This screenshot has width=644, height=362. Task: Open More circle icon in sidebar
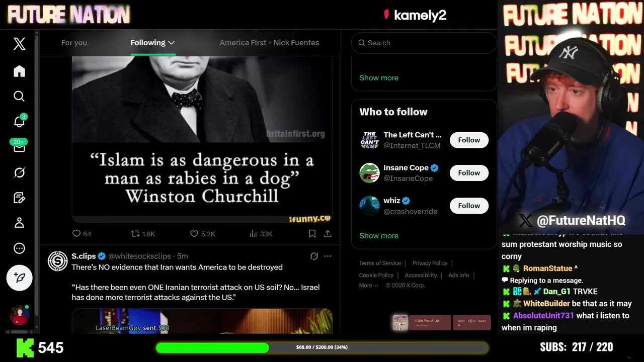(x=19, y=248)
